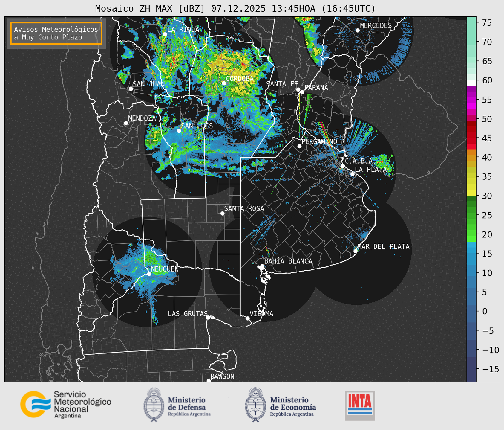Select the SANTA FE city dot
The width and height of the screenshot is (504, 430).
coord(298,89)
